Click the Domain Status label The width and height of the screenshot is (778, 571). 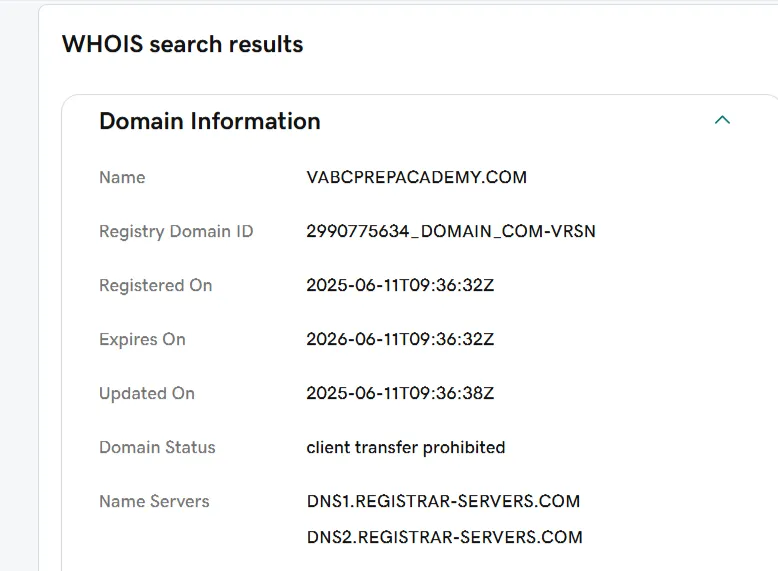click(157, 448)
